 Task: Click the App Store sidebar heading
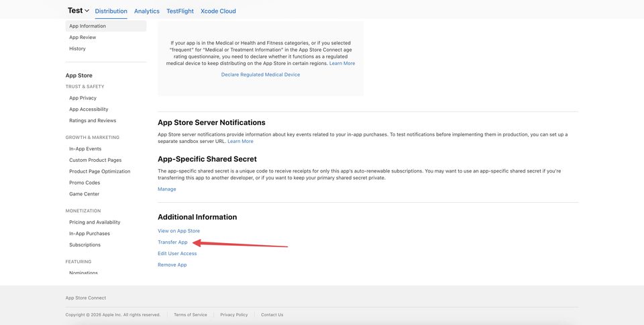(79, 76)
